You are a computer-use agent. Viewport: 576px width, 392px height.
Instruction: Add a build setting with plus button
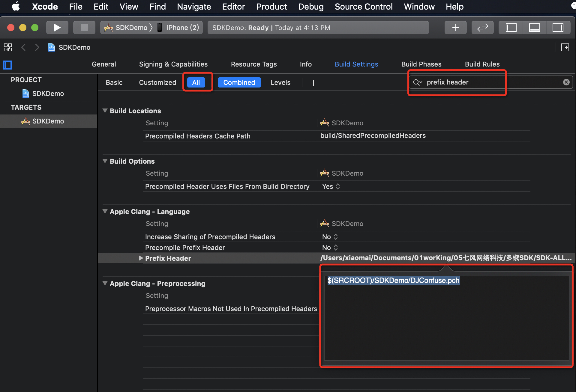coord(313,83)
